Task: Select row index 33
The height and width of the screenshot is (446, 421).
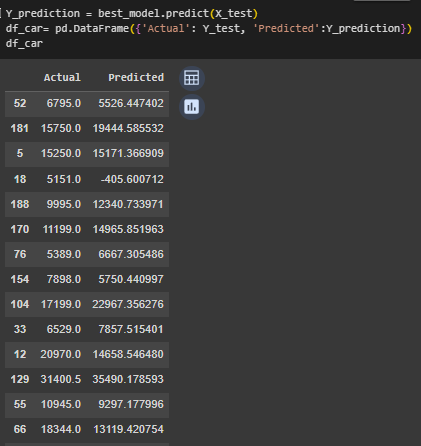Action: [x=20, y=329]
